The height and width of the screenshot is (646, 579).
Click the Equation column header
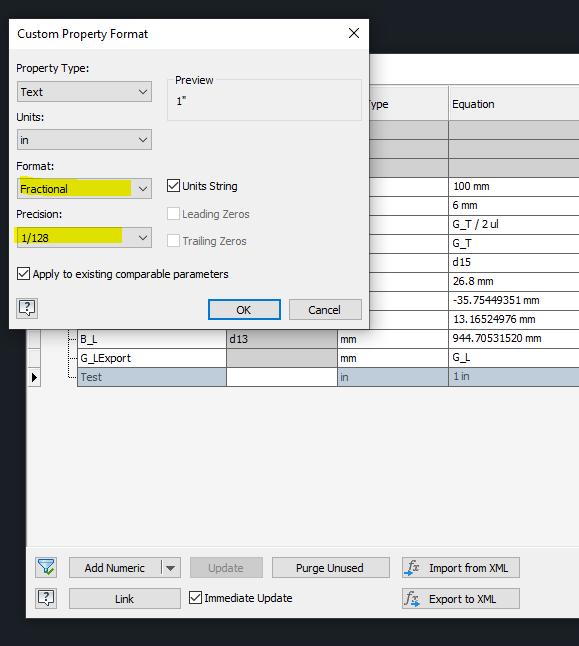[514, 104]
